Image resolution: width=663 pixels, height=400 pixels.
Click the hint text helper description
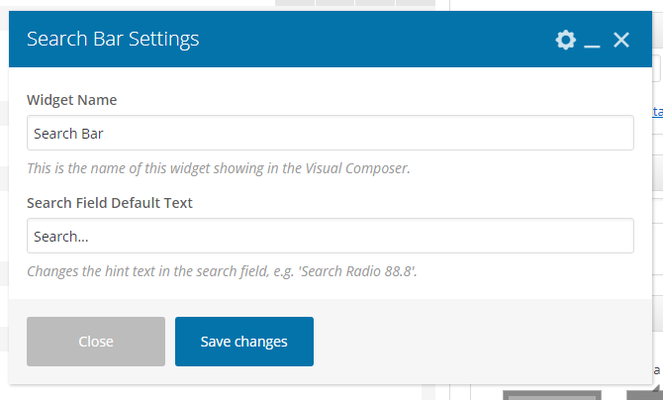pos(221,271)
